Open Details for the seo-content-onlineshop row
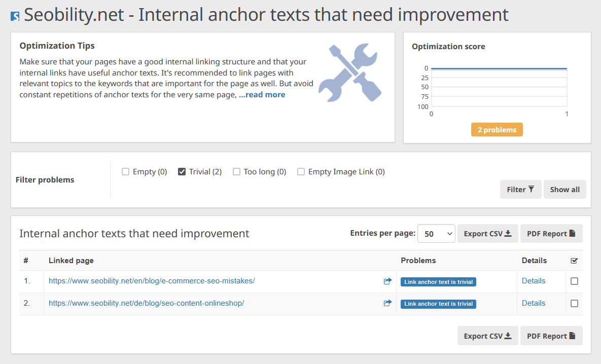This screenshot has height=364, width=601. [x=534, y=303]
